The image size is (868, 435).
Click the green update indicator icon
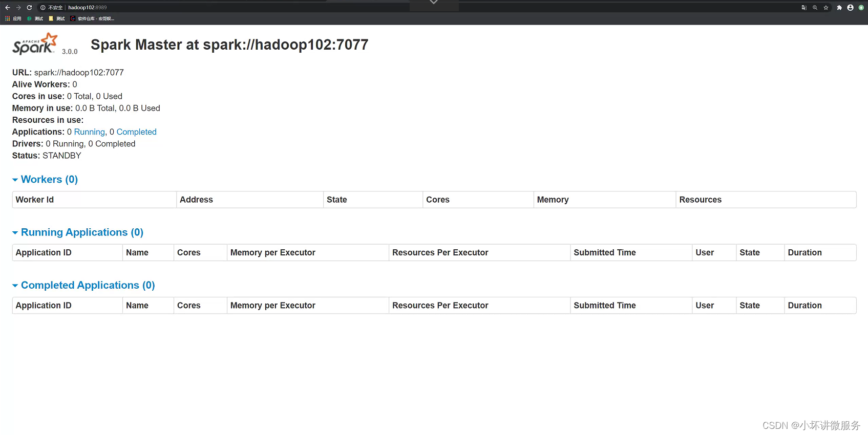pos(861,8)
